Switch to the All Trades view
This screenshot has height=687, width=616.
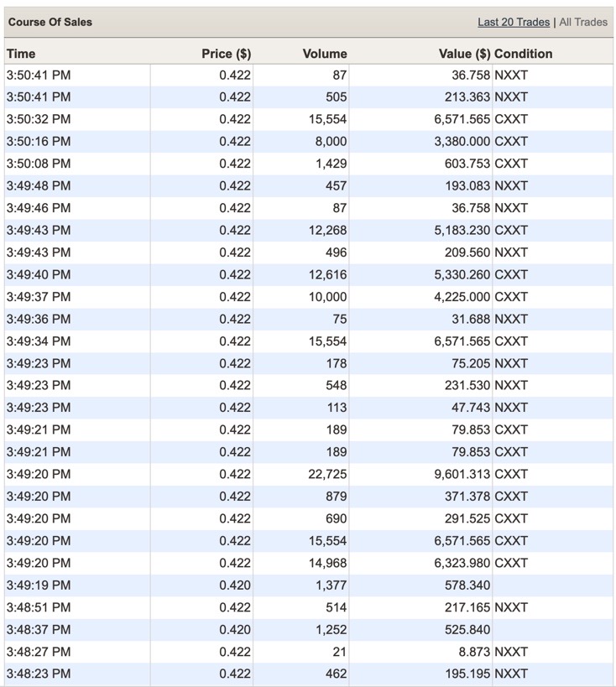(583, 22)
